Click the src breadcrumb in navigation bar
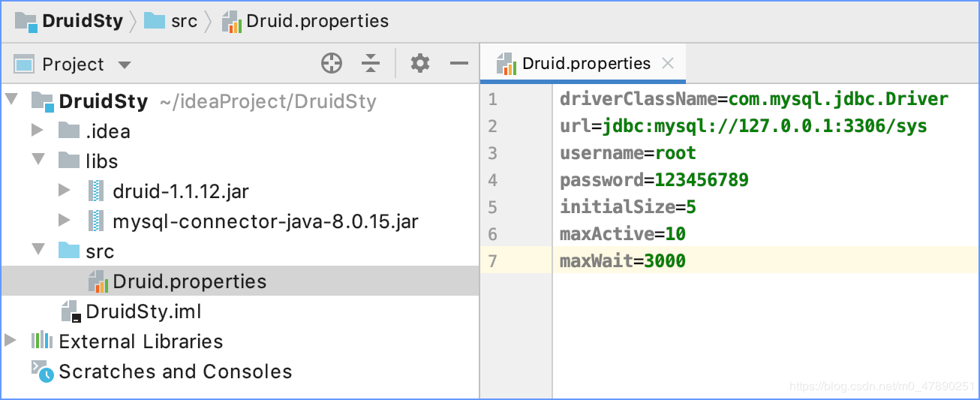 point(183,21)
